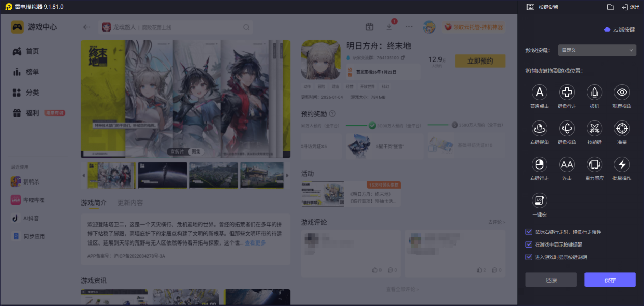Screen dimensions: 644x306
Task: Select the 扳机 trigger bullet icon
Action: [594, 92]
